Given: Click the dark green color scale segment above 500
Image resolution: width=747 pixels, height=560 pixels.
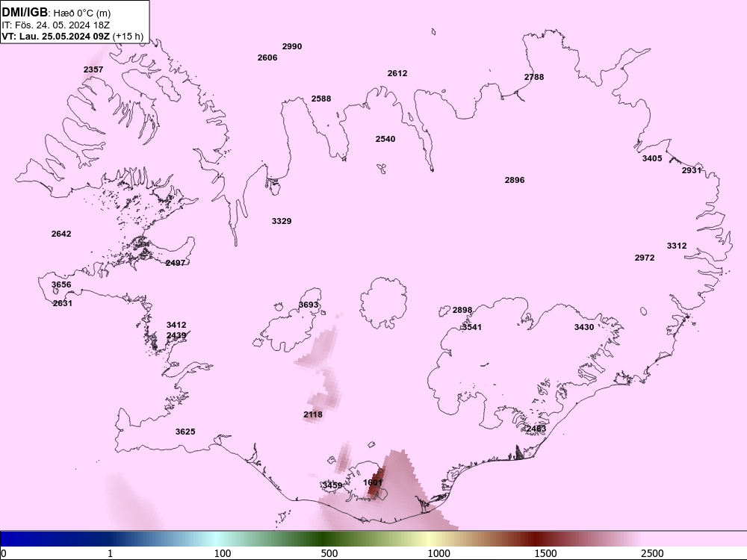Looking at the screenshot, I should [x=324, y=539].
